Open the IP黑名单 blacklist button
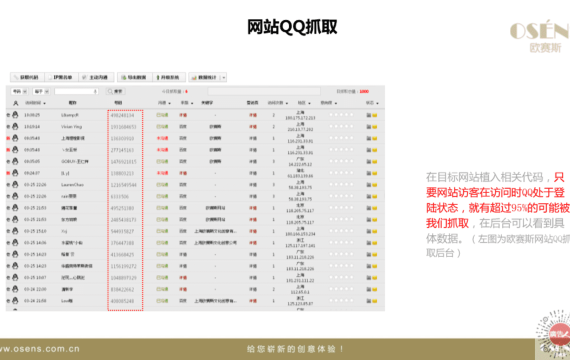The width and height of the screenshot is (570, 360). 61,77
